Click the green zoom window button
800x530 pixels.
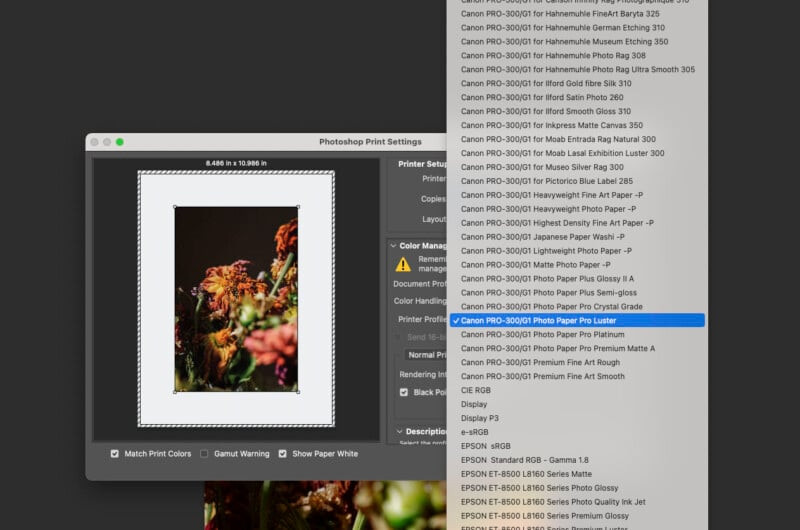coord(120,142)
